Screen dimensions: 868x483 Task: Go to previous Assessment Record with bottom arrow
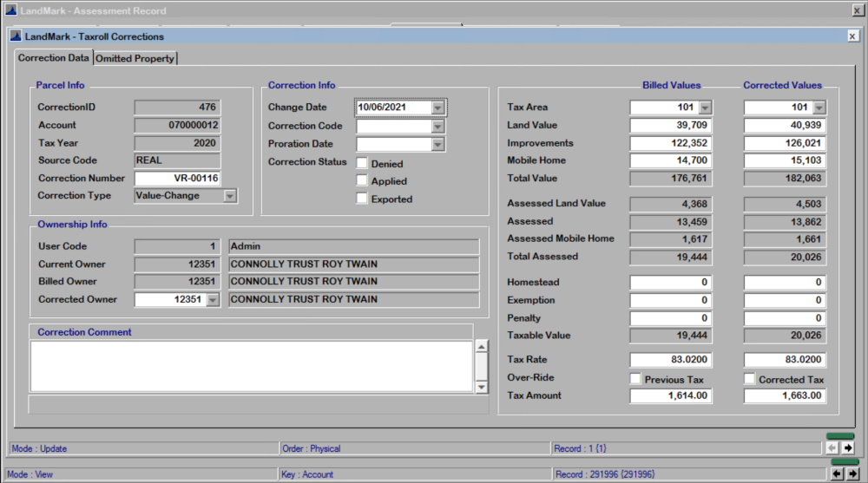coord(837,474)
